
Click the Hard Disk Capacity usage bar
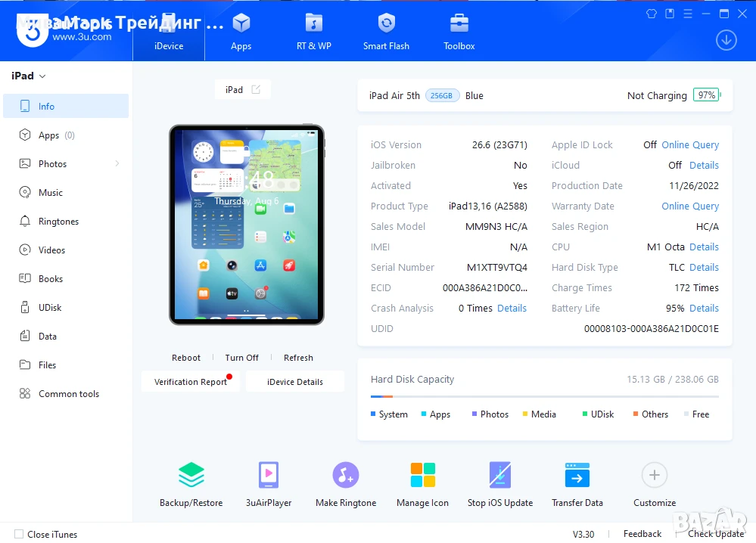click(544, 396)
